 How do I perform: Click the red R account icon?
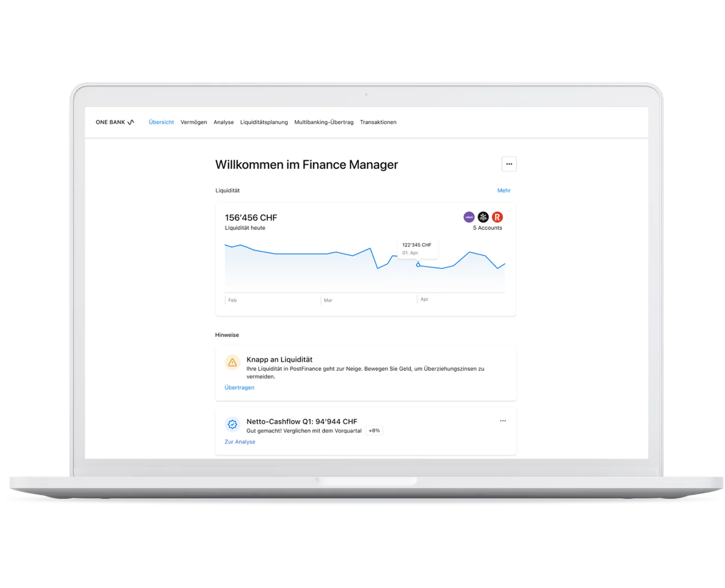tap(497, 217)
